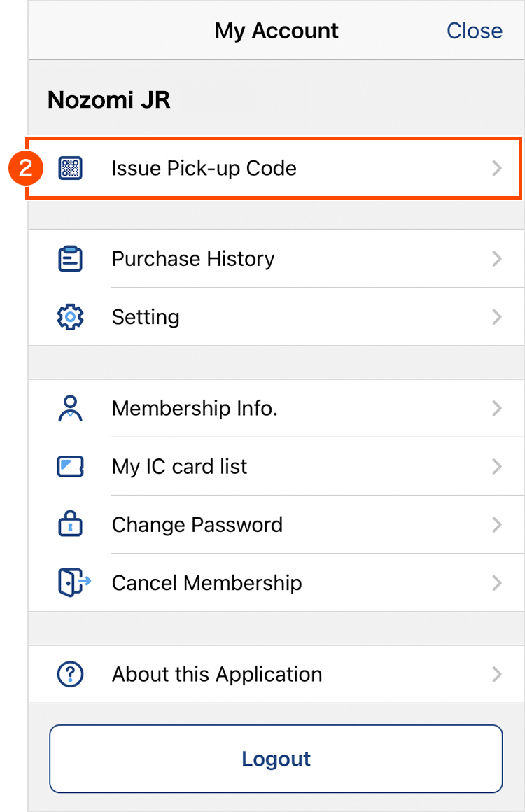Open About this Application text entry
This screenshot has width=525, height=812.
217,674
